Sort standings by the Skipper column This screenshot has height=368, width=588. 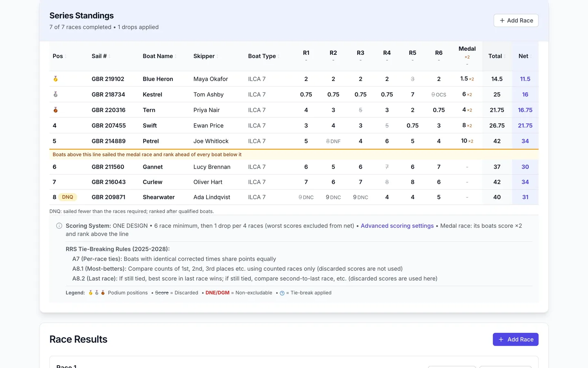click(206, 56)
